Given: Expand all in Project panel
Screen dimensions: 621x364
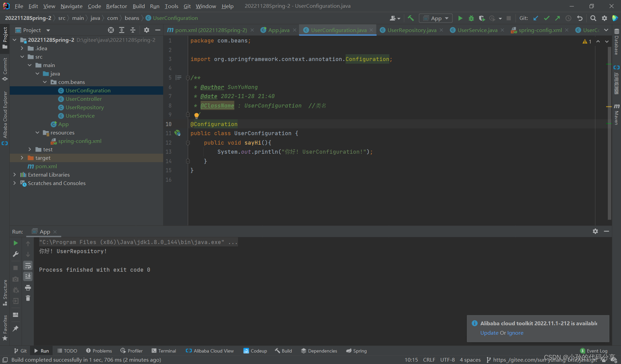Looking at the screenshot, I should coord(122,30).
